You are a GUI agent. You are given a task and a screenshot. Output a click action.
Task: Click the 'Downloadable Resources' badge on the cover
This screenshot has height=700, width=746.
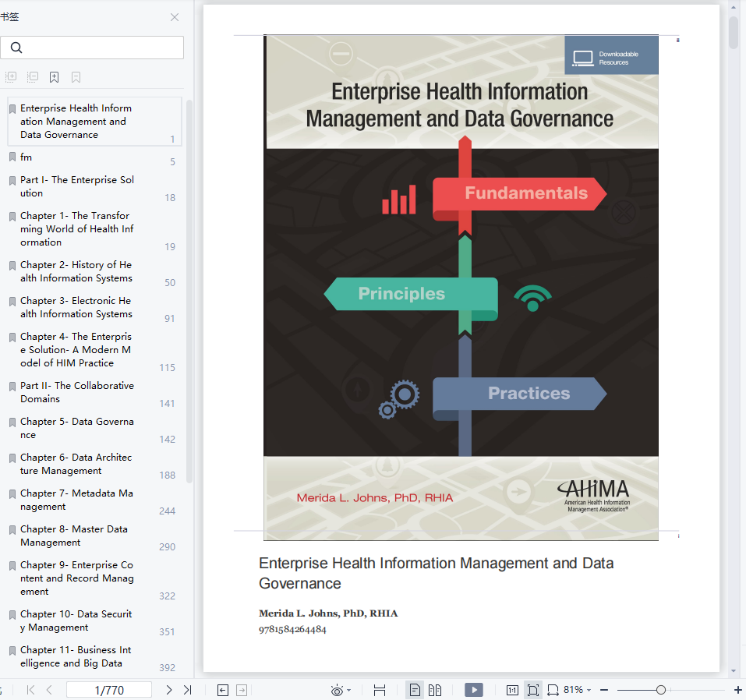pyautogui.click(x=611, y=55)
